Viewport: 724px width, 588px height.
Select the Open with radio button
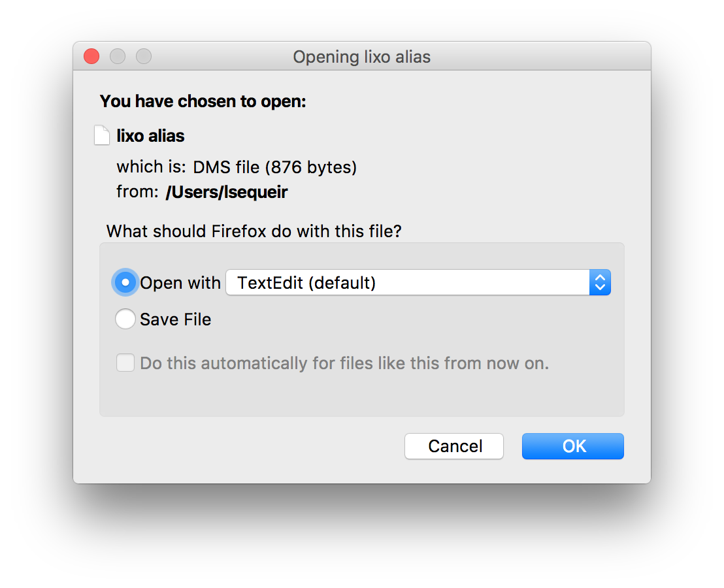(x=125, y=282)
